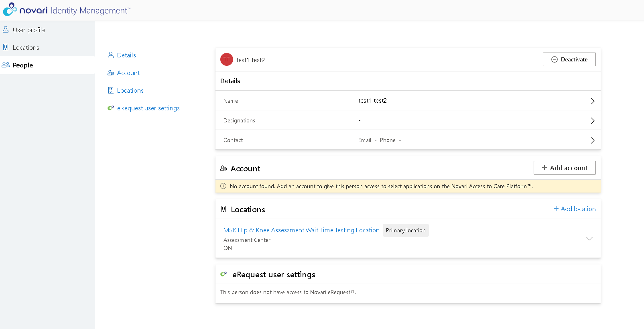Click the info icon in warning banner
Screen dimensions: 644x329
223,186
